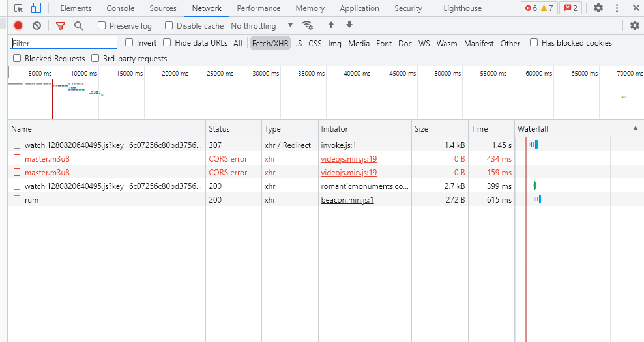Viewport: 644px width, 342px height.
Task: Toggle the device toolbar icon
Action: click(36, 8)
